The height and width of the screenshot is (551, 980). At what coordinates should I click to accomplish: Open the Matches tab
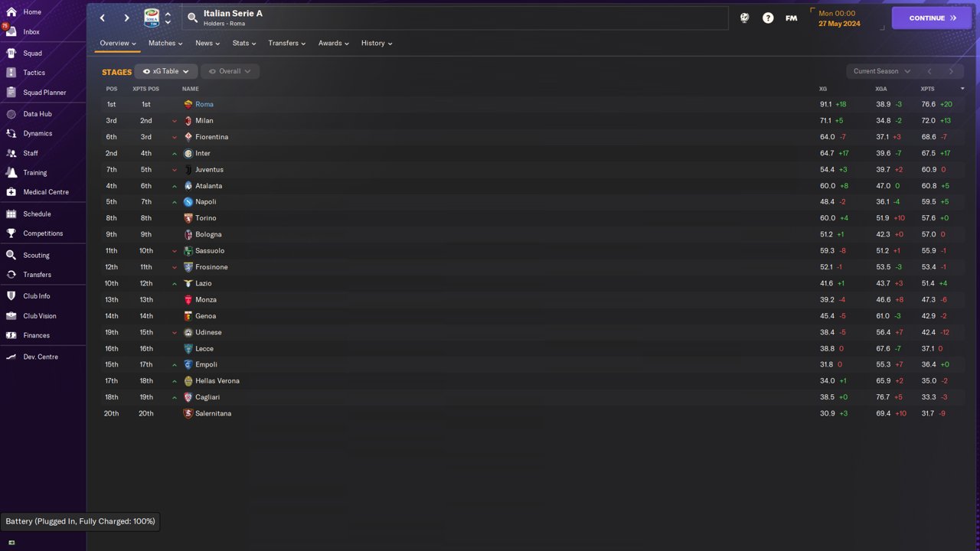pos(165,43)
